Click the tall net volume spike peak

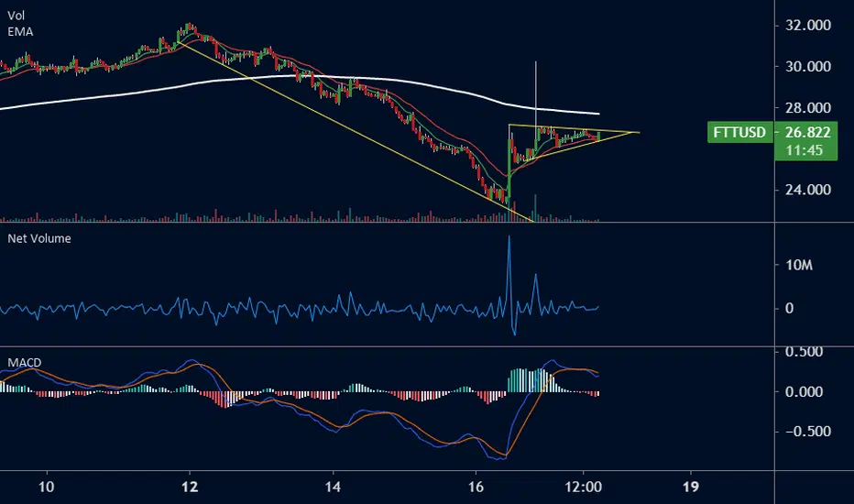pyautogui.click(x=509, y=237)
